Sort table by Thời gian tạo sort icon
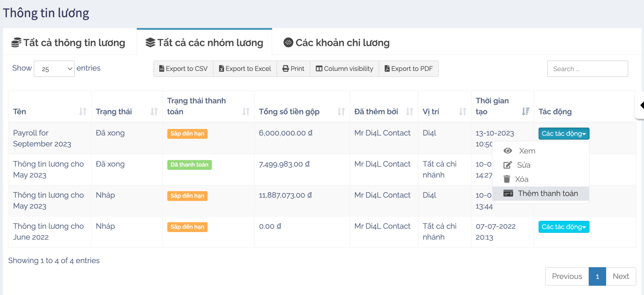 coord(525,112)
